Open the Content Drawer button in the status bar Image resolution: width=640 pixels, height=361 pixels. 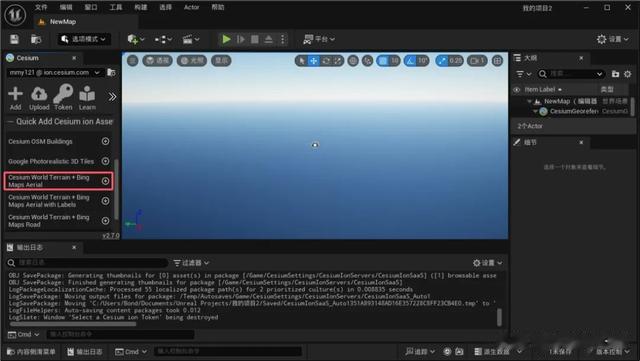click(x=31, y=352)
